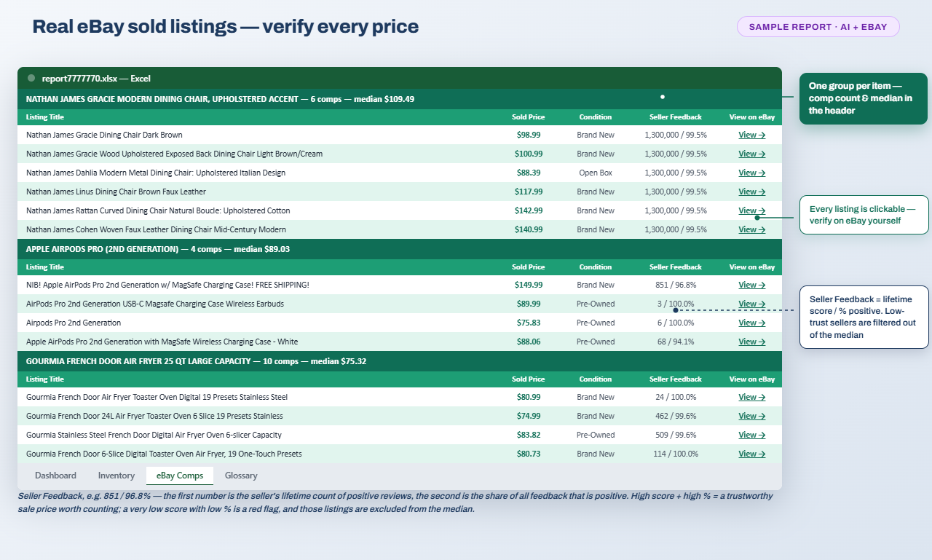This screenshot has width=932, height=560.
Task: Select the "Nathan James Gracie Dining Chair Dark Brown" title
Action: pos(104,135)
